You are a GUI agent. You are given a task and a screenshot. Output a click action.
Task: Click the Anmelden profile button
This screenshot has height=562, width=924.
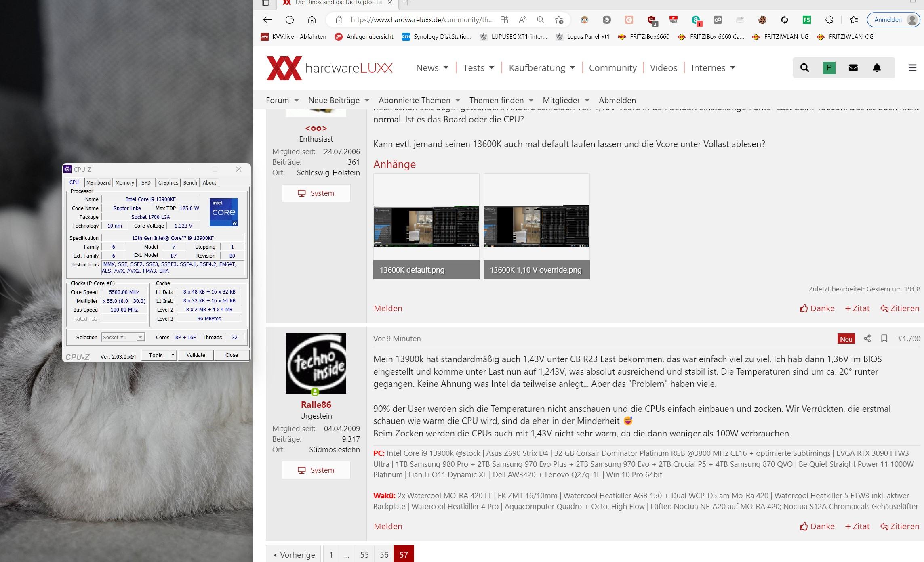tap(894, 20)
